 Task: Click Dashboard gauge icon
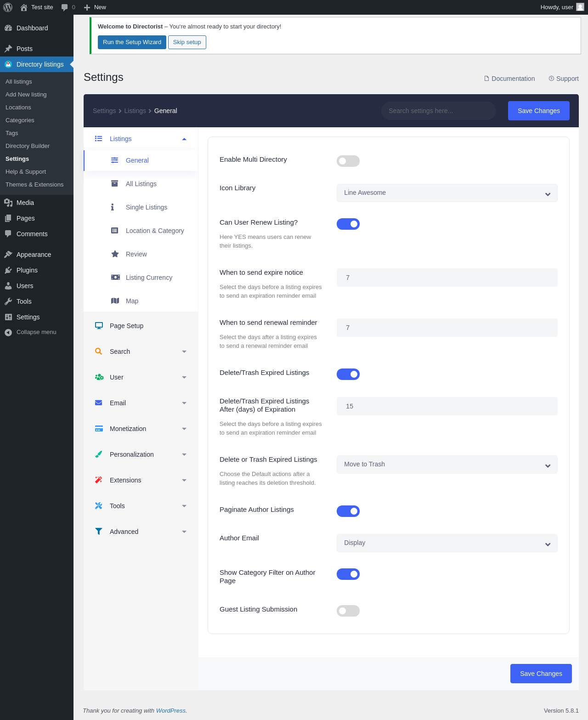click(x=8, y=28)
